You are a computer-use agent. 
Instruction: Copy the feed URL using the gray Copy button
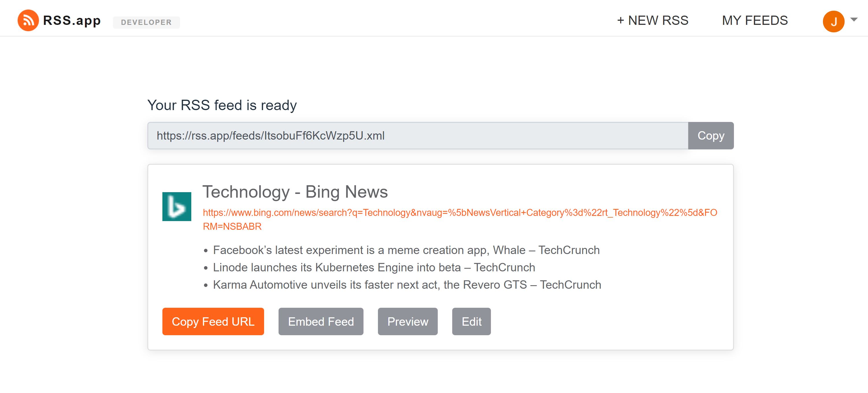(x=710, y=136)
